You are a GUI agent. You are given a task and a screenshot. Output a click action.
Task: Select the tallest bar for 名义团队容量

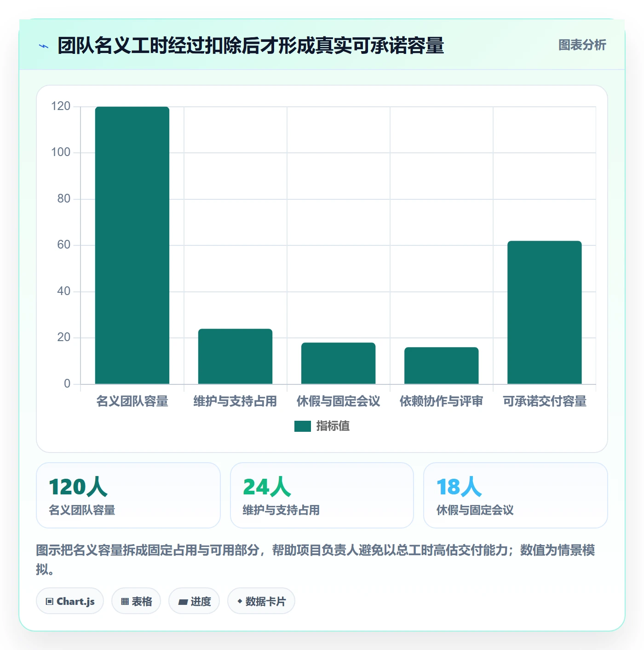click(132, 245)
